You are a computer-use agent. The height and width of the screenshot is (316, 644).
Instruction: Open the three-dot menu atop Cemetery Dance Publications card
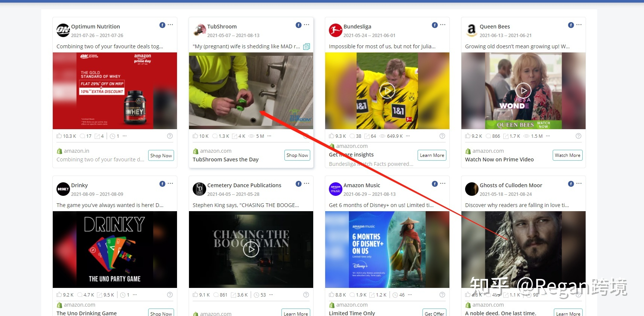[306, 183]
